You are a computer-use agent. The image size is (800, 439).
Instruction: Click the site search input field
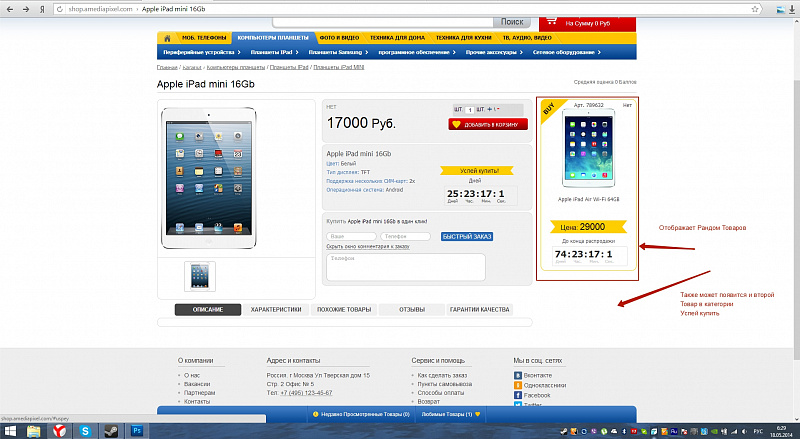coord(383,22)
